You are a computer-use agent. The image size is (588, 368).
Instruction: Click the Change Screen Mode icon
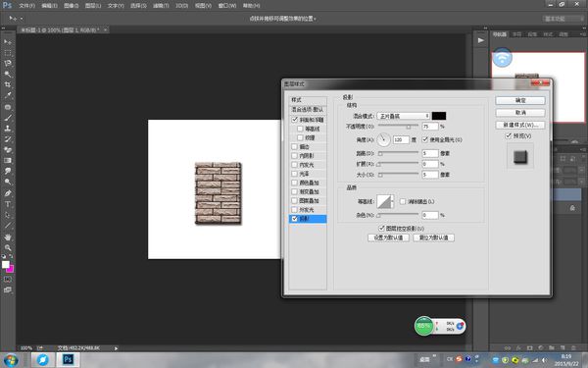pyautogui.click(x=8, y=289)
